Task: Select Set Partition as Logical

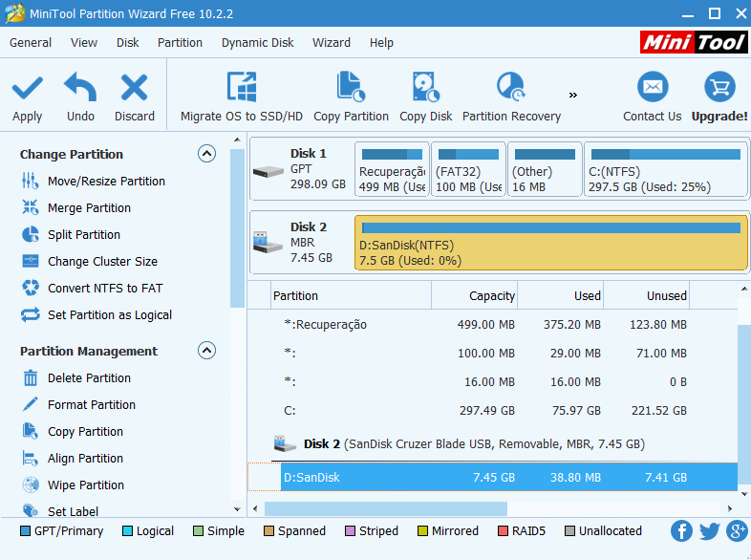Action: pyautogui.click(x=97, y=315)
